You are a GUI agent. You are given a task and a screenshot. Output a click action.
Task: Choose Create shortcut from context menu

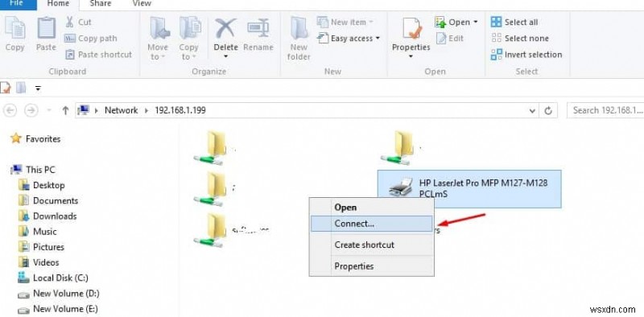371,245
